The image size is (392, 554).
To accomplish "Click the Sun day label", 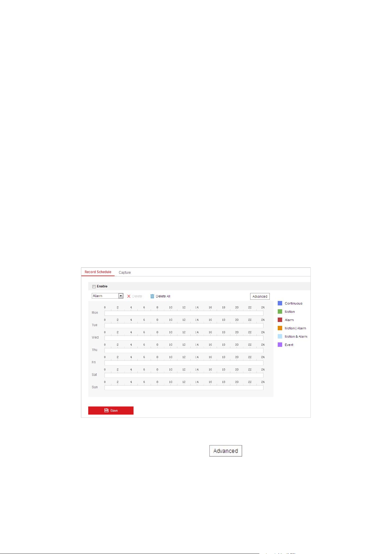I will click(x=94, y=387).
